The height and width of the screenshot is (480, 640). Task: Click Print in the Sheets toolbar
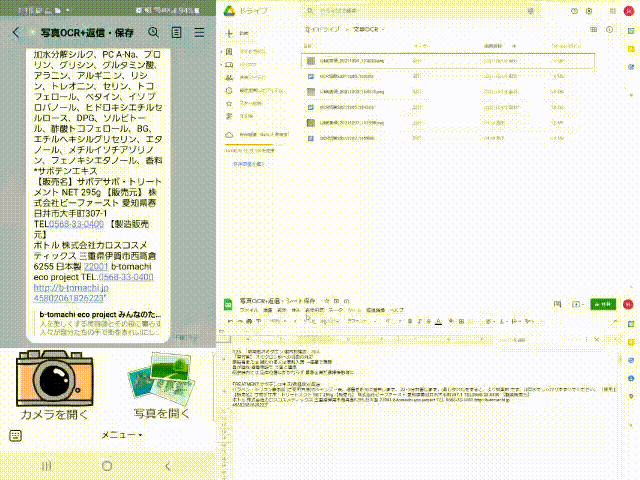[249, 322]
